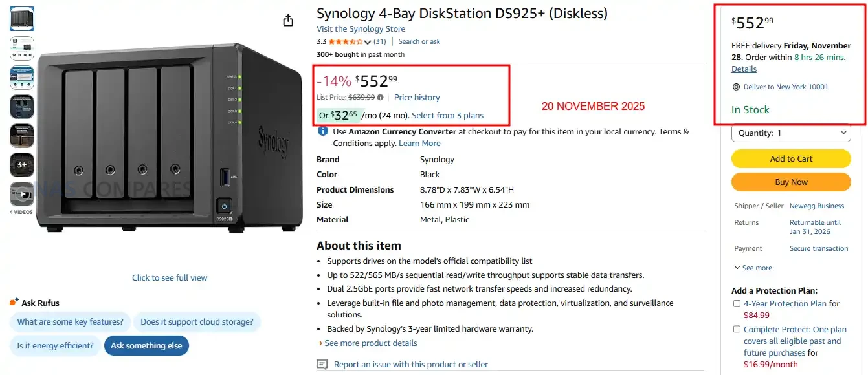The width and height of the screenshot is (868, 375).
Task: Enable the Complete Protect plan checkbox
Action: coord(737,330)
